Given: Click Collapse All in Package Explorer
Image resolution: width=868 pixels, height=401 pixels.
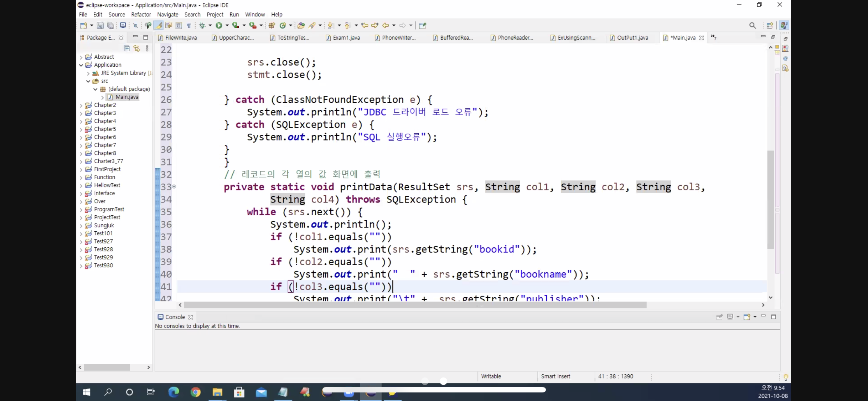Looking at the screenshot, I should tap(126, 48).
